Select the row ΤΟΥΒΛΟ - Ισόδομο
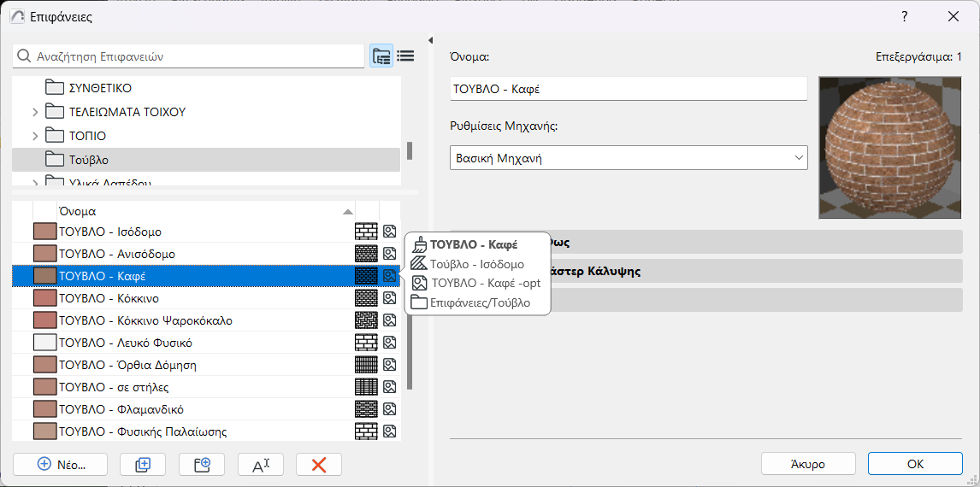The width and height of the screenshot is (980, 487). click(x=205, y=232)
